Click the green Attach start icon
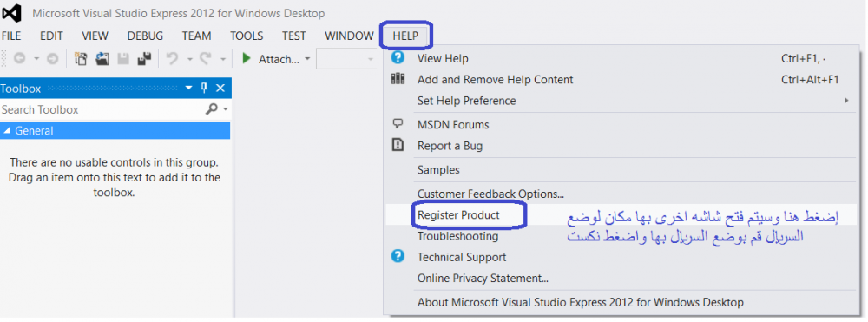The width and height of the screenshot is (868, 322). click(247, 59)
